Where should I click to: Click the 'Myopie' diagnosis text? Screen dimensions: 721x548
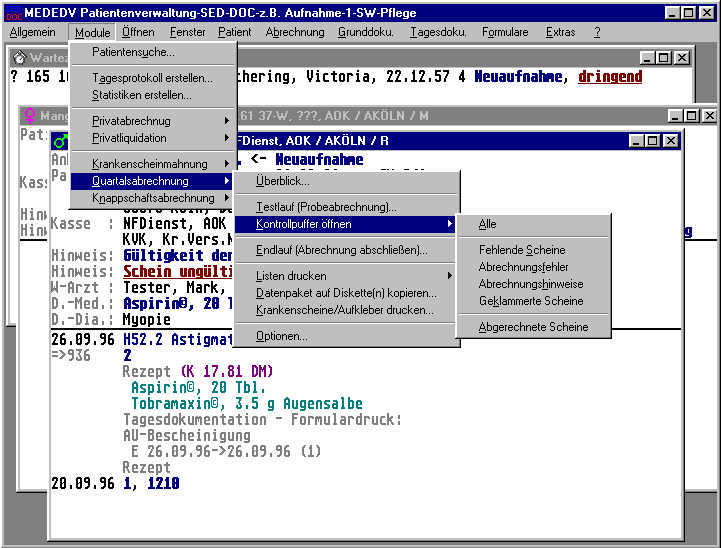[x=147, y=320]
